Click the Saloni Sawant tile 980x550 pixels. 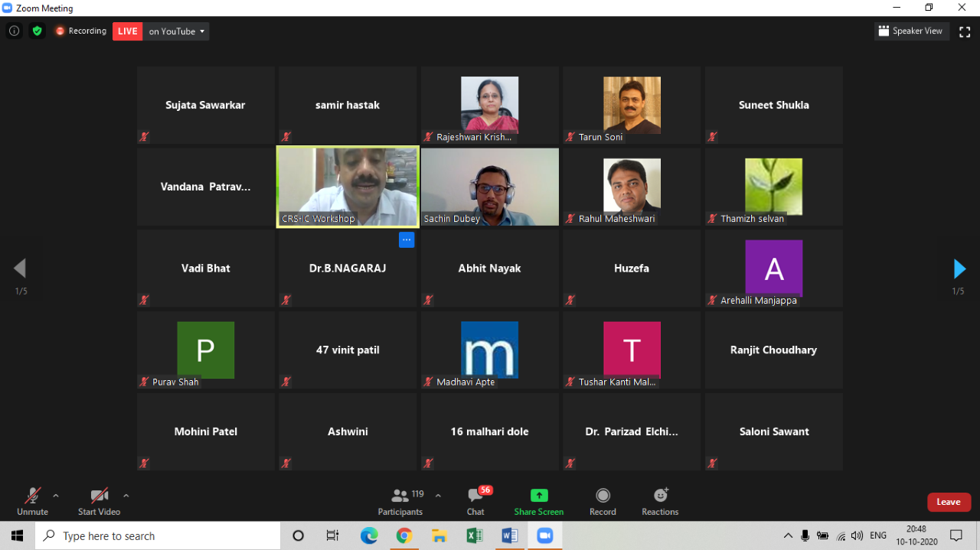point(774,431)
